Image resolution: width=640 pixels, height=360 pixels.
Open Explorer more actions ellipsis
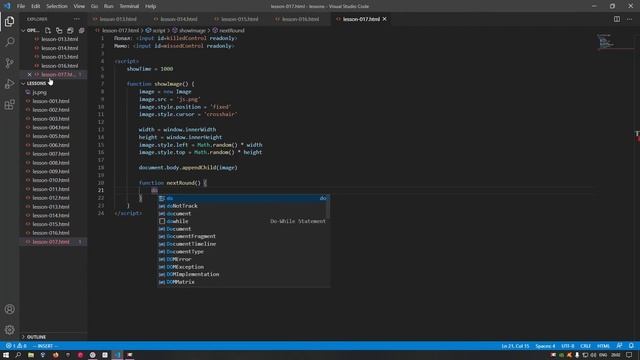[77, 19]
